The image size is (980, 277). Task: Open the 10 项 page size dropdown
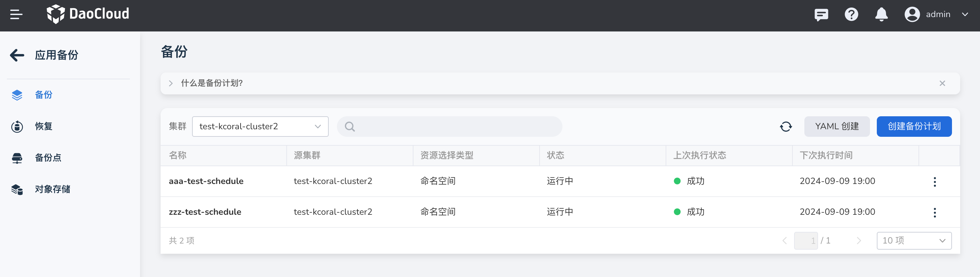(x=914, y=240)
